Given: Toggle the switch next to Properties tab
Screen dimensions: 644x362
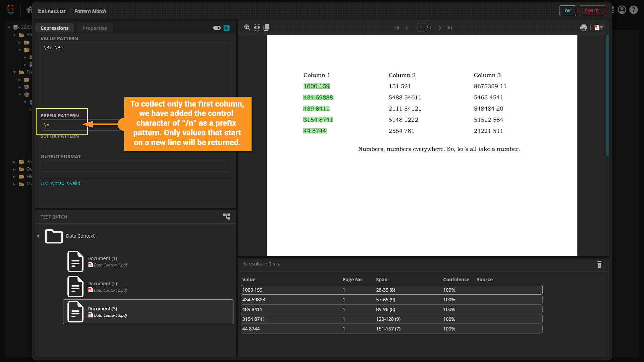Looking at the screenshot, I should pos(217,28).
